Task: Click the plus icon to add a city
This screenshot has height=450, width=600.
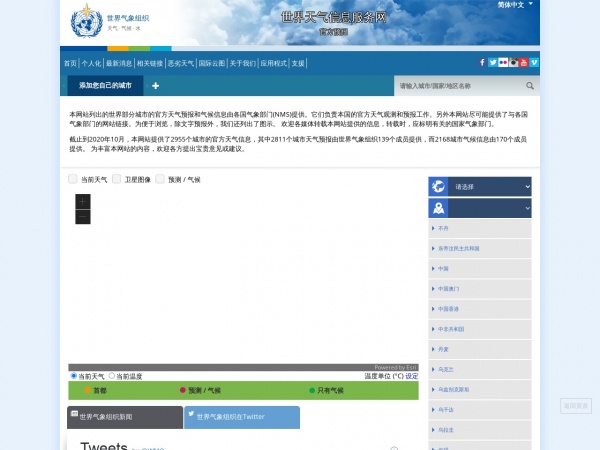Action: click(x=155, y=86)
